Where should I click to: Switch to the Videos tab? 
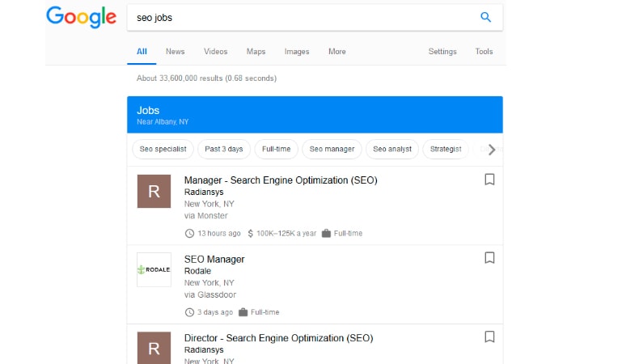[x=215, y=52]
